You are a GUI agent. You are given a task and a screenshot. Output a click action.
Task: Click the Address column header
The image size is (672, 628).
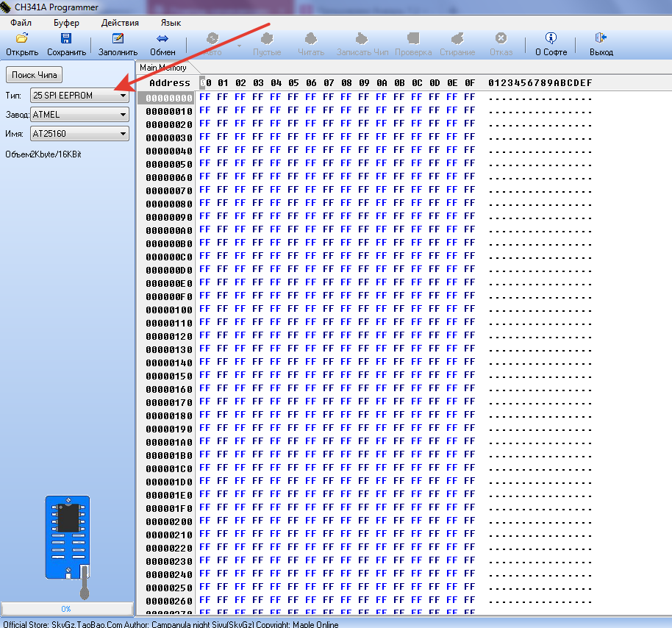point(169,83)
